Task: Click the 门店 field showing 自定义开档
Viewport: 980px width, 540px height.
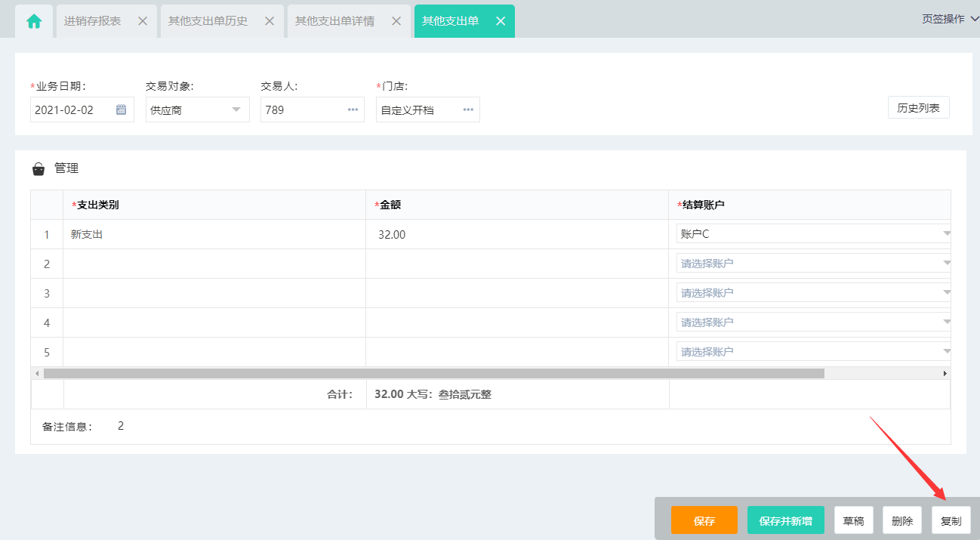Action: [428, 110]
